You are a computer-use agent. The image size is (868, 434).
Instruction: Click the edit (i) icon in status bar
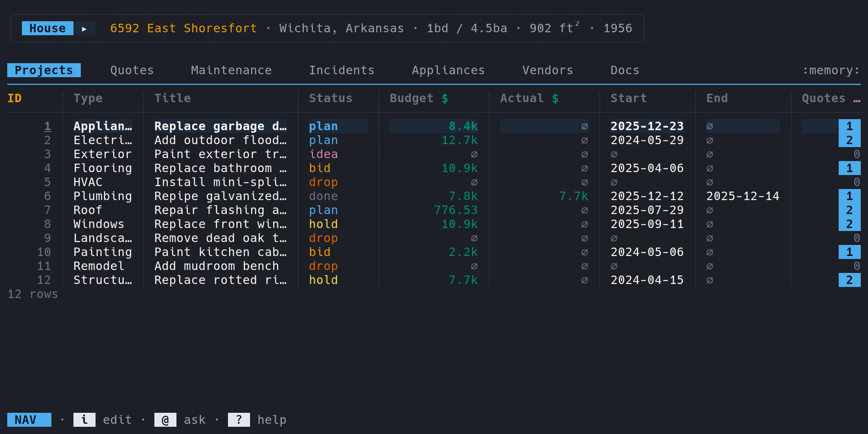click(x=84, y=420)
